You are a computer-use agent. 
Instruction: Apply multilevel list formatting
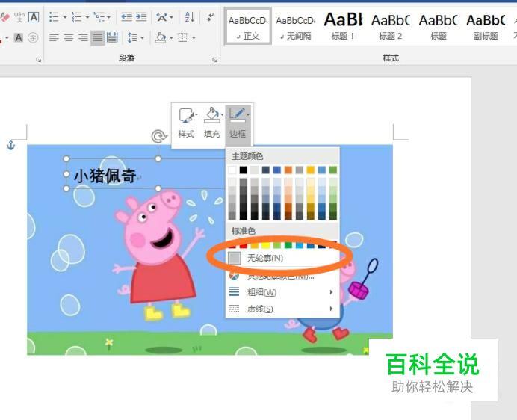click(99, 17)
